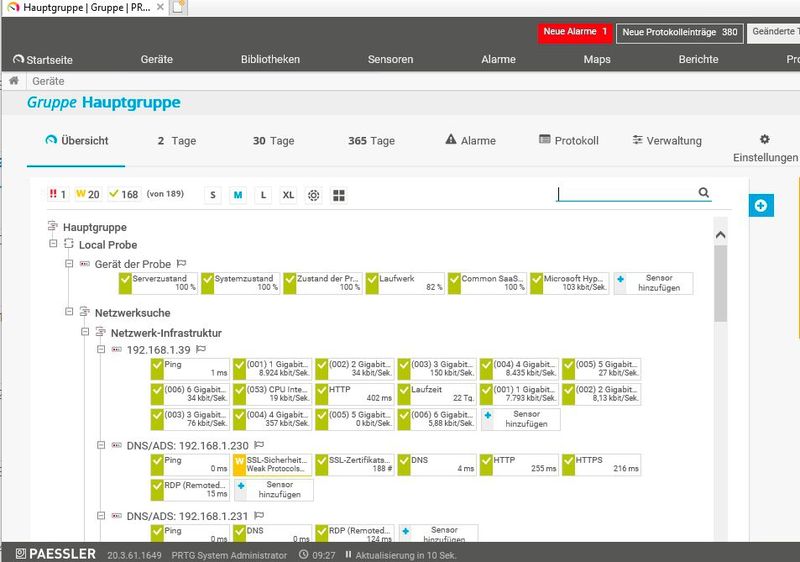Select the S view size

213,195
